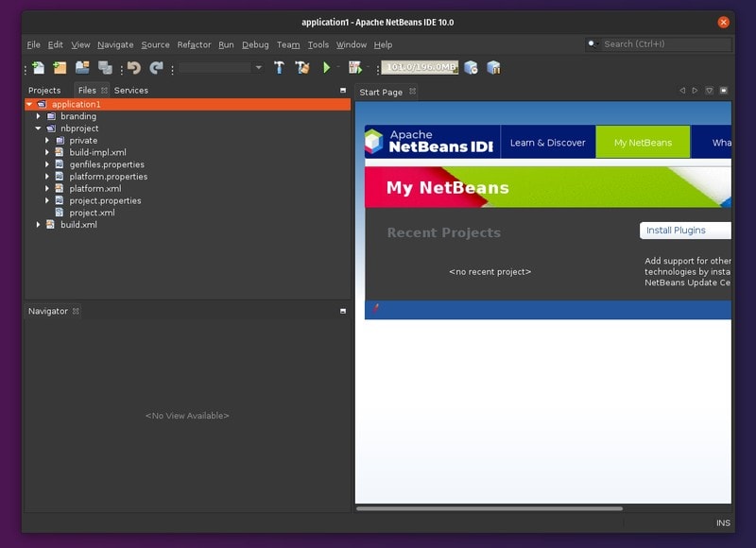Open the Tools menu

(x=318, y=44)
